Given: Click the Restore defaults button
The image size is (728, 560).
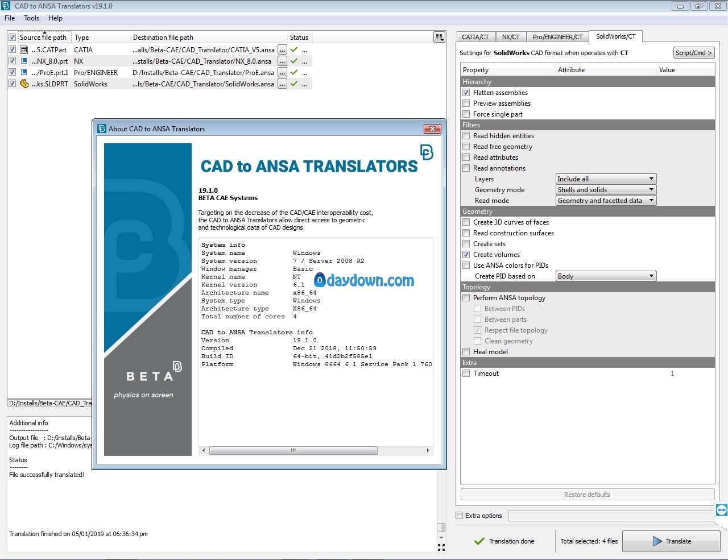Looking at the screenshot, I should coord(588,495).
